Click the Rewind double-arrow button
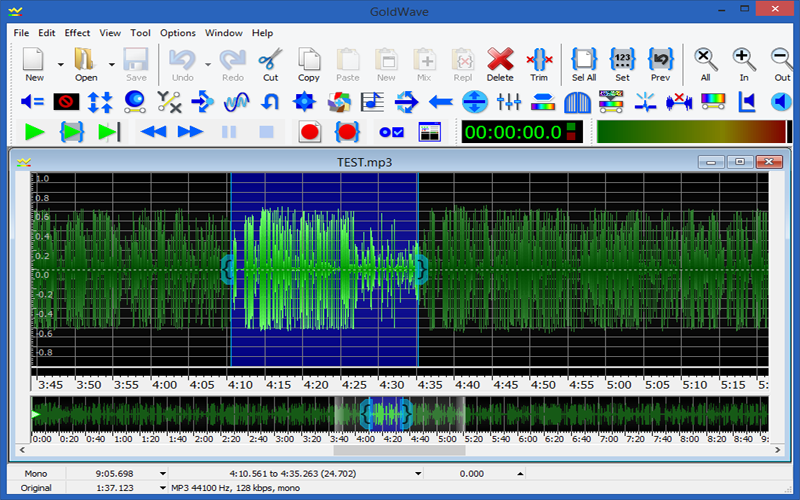 [153, 133]
